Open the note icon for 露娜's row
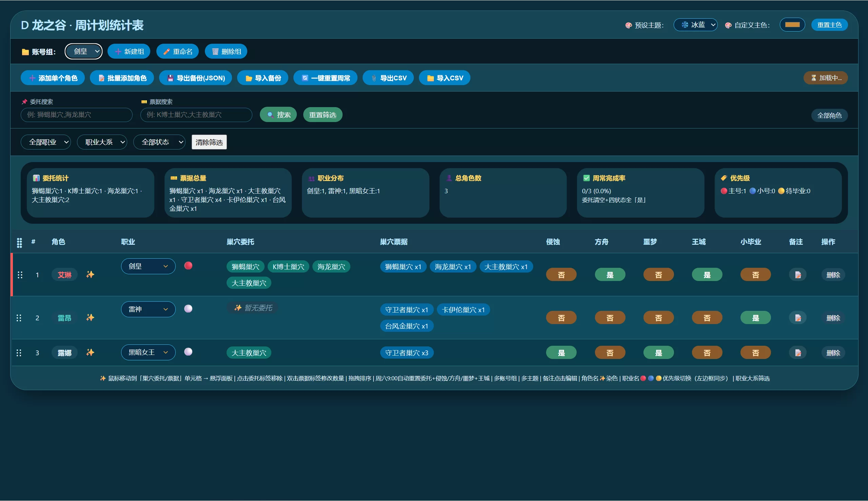868x501 pixels. [x=798, y=353]
